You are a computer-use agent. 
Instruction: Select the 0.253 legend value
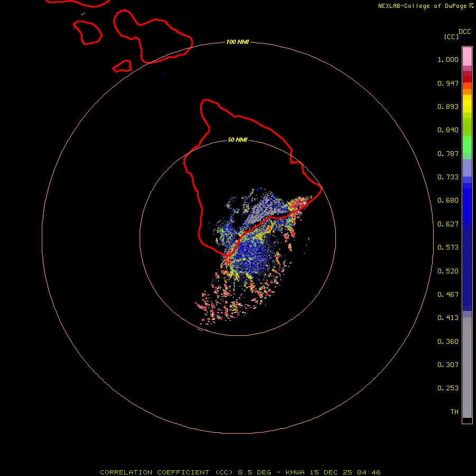pyautogui.click(x=448, y=388)
